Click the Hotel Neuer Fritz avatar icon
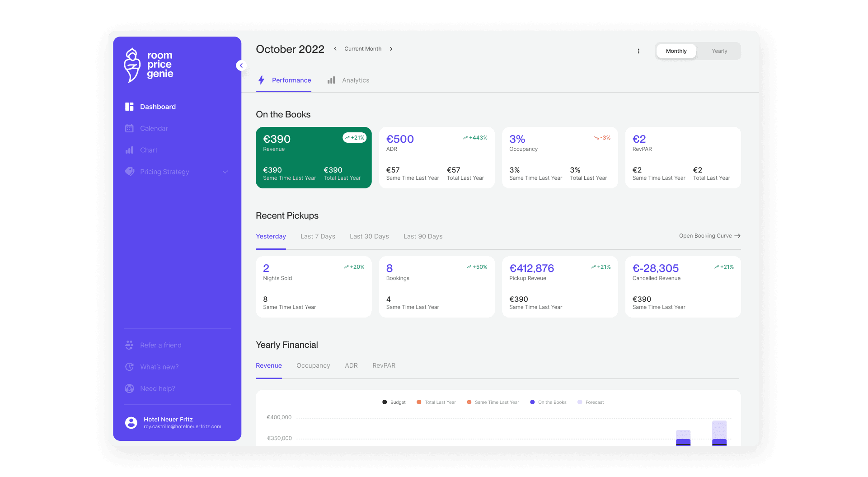 point(131,423)
